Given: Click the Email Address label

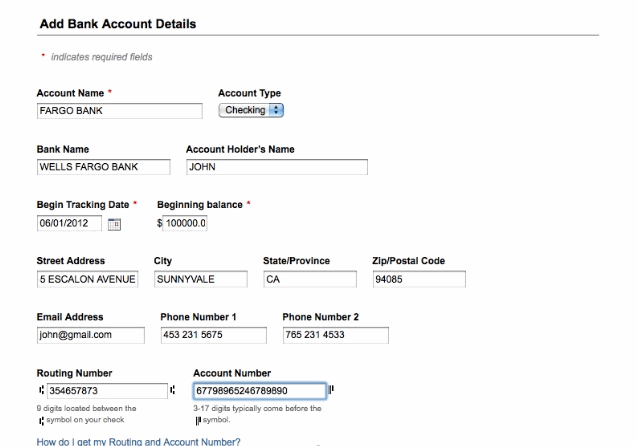Looking at the screenshot, I should coord(70,317).
